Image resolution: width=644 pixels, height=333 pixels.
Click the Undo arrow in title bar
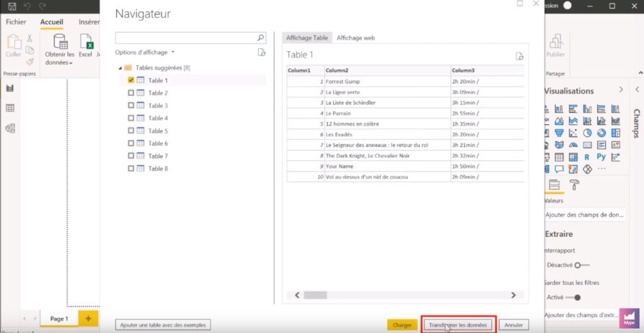coord(28,6)
